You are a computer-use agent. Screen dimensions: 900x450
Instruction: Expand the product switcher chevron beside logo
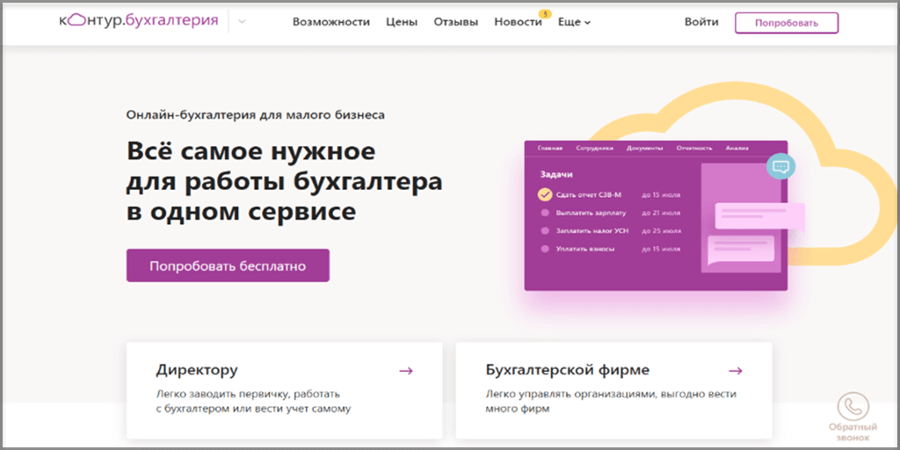click(242, 22)
